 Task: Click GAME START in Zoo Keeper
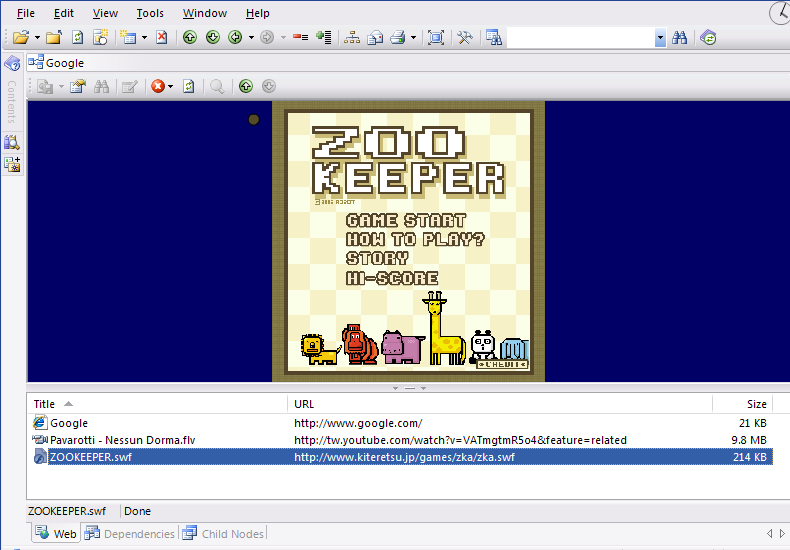406,221
